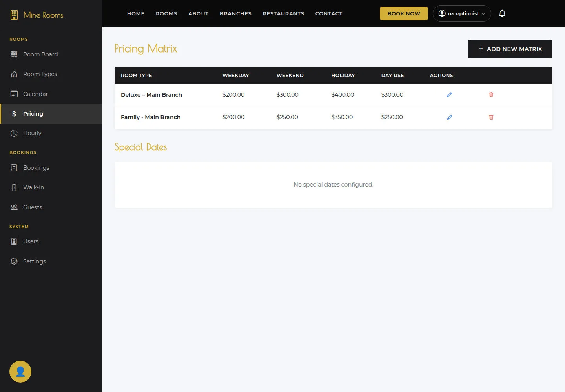Image resolution: width=565 pixels, height=392 pixels.
Task: Click the Family weekend price $250.00
Action: tap(287, 117)
